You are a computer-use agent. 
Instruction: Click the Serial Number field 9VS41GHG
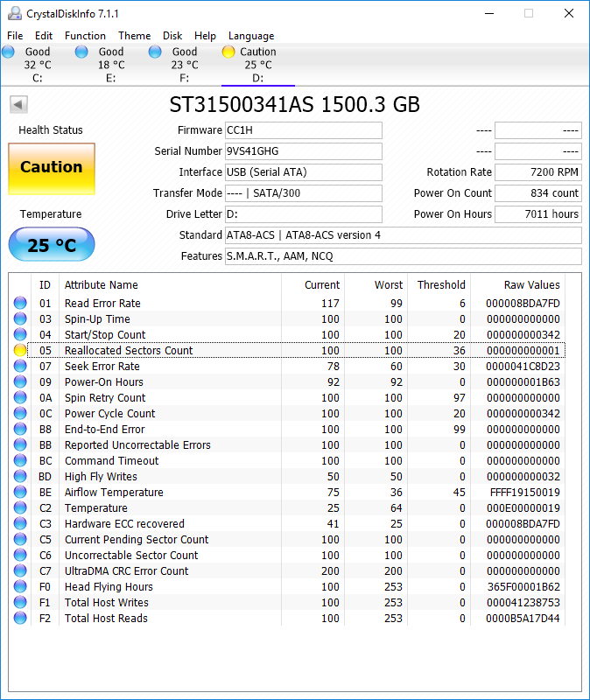click(303, 151)
